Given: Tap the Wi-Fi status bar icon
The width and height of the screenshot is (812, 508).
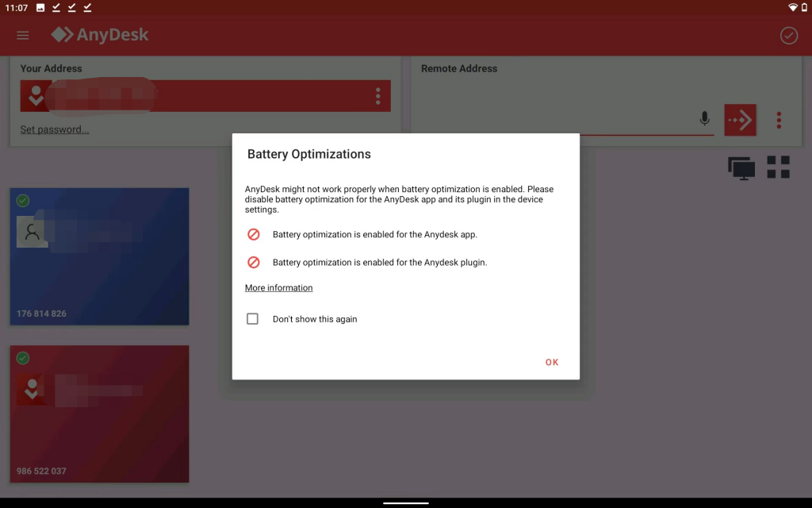Looking at the screenshot, I should coord(792,7).
